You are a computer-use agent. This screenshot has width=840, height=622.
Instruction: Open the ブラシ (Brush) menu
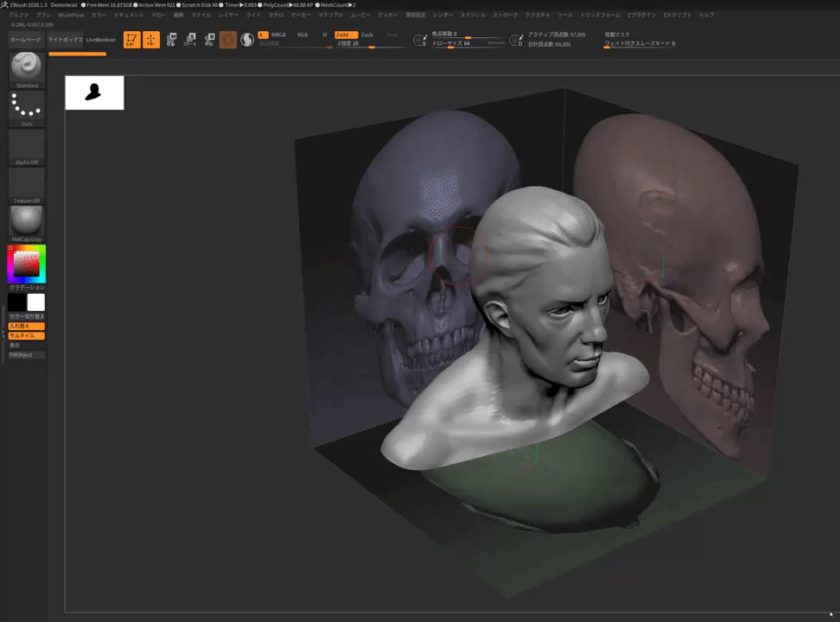pos(43,16)
